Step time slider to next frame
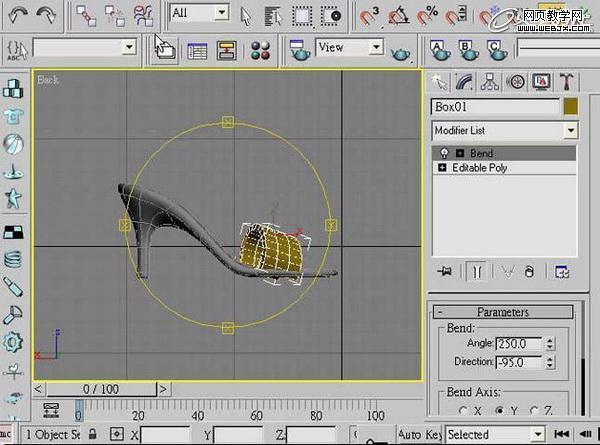Viewport: 600px width, 445px height. (x=163, y=389)
